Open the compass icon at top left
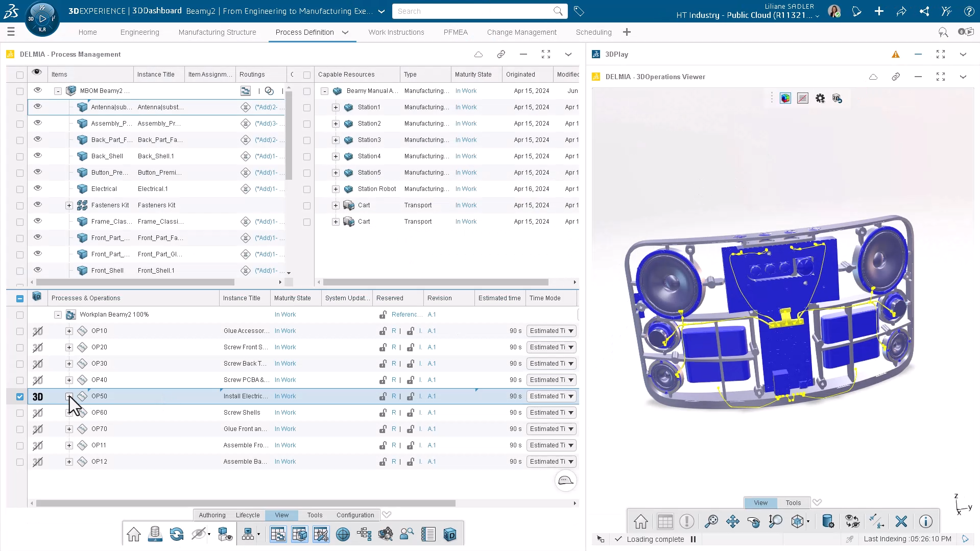This screenshot has height=551, width=980. click(x=42, y=18)
